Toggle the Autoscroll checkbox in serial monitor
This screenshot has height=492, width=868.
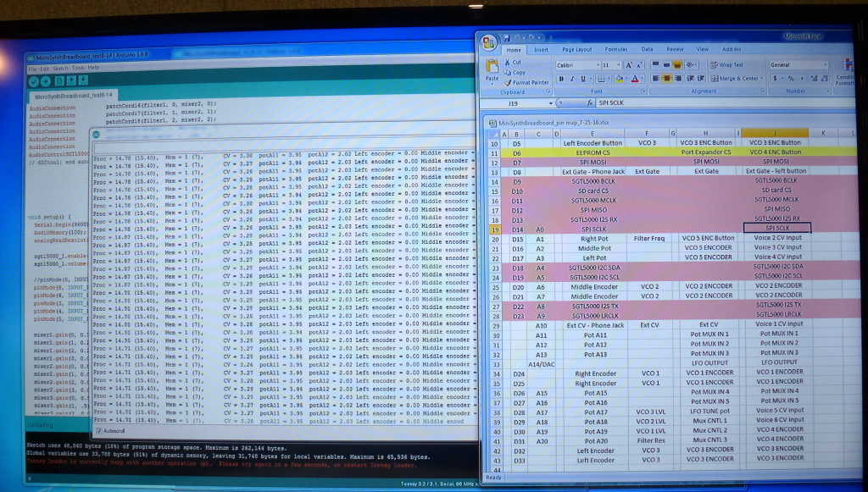click(x=99, y=431)
